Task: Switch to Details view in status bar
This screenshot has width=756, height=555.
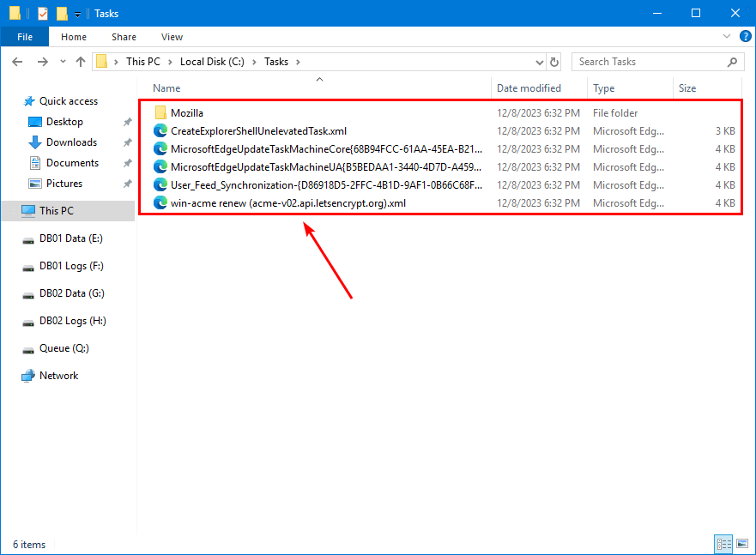Action: 723,545
